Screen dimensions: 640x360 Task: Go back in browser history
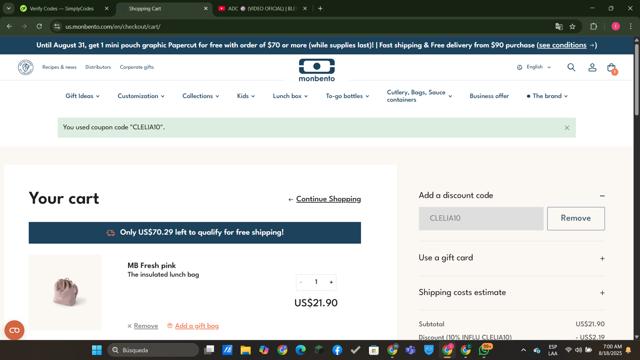tap(9, 27)
